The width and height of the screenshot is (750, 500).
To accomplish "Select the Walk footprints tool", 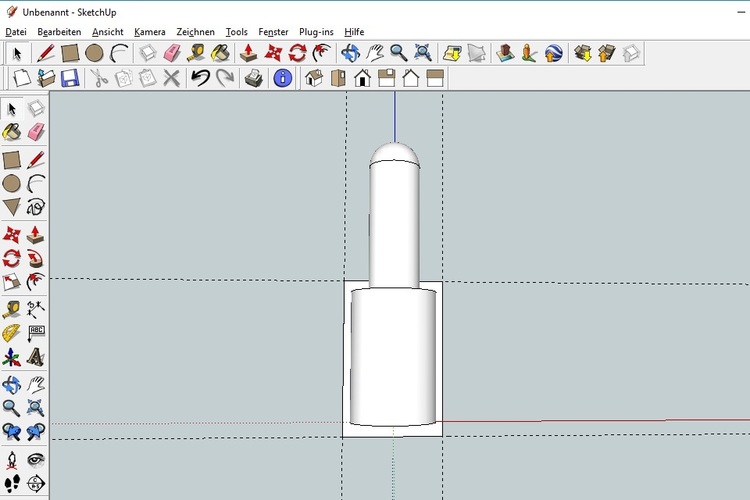I will 11,483.
